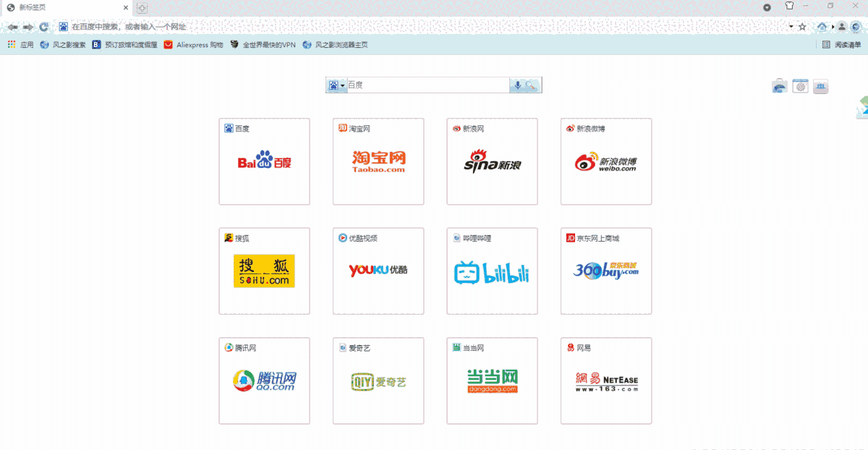Click the skin T-shirt icon in title bar

tap(789, 7)
